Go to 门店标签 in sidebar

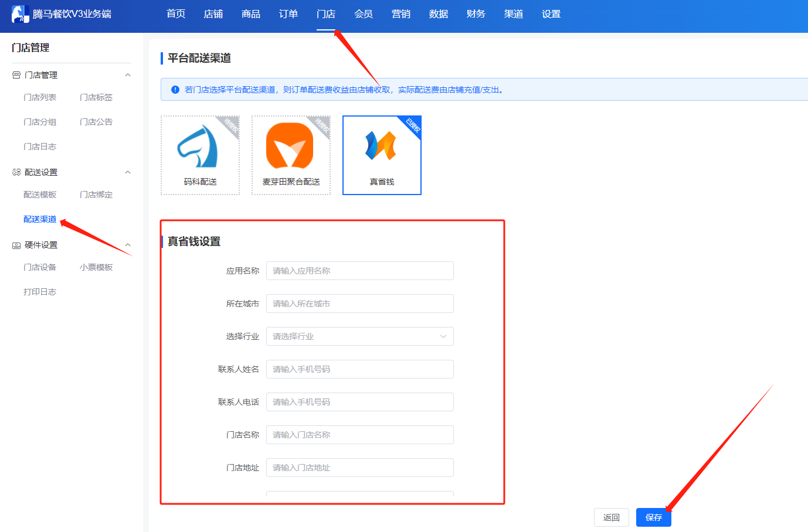pos(96,97)
